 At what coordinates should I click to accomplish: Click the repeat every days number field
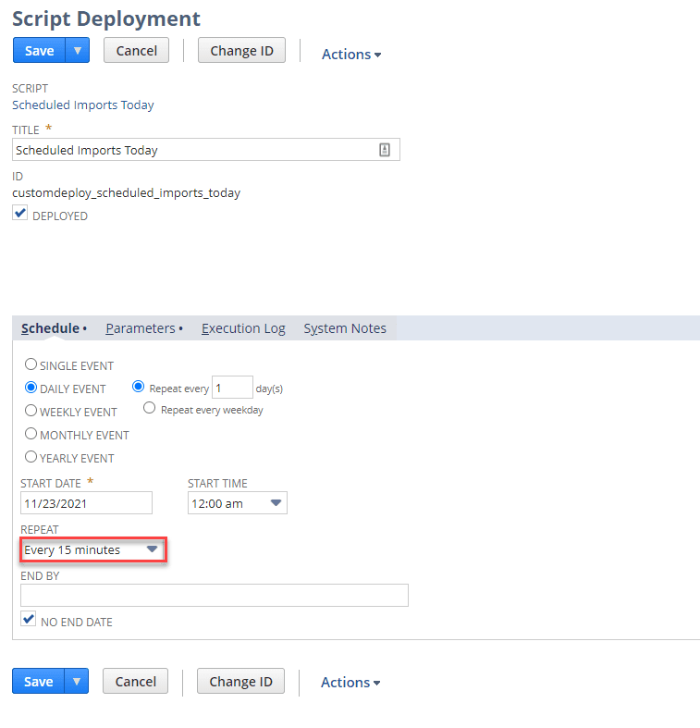232,388
